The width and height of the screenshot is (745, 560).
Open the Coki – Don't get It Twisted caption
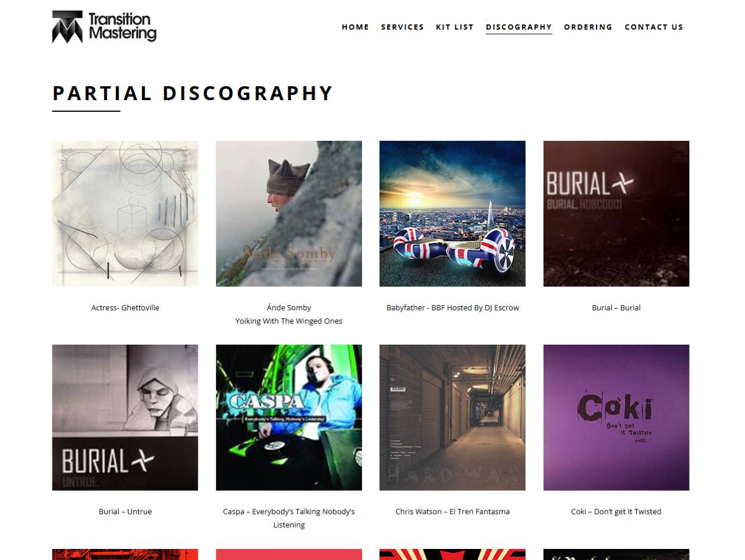pyautogui.click(x=616, y=511)
